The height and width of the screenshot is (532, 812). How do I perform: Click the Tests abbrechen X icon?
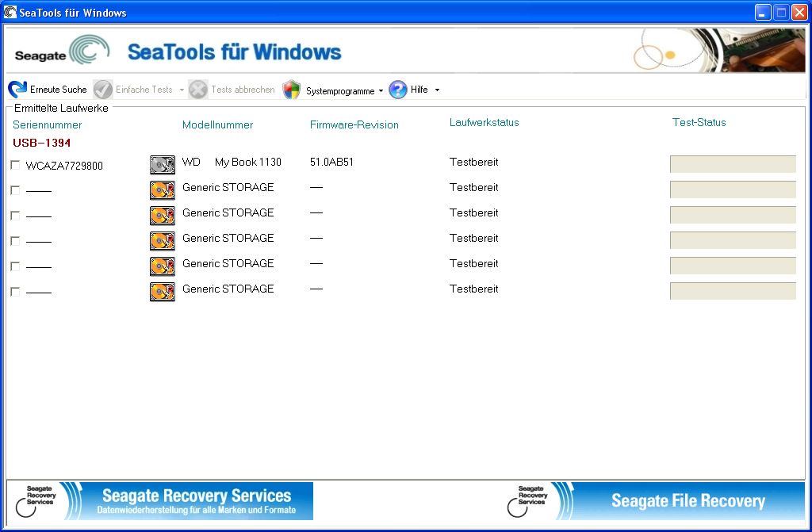click(x=197, y=90)
